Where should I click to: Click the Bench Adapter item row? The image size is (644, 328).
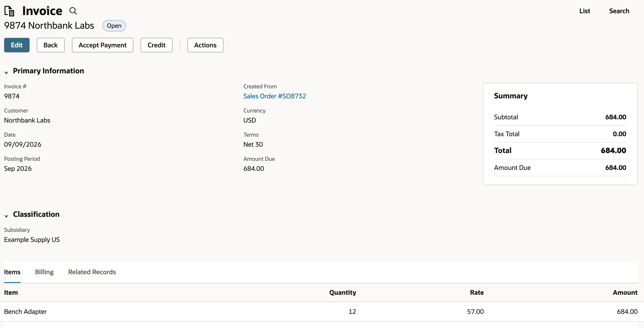pos(322,312)
